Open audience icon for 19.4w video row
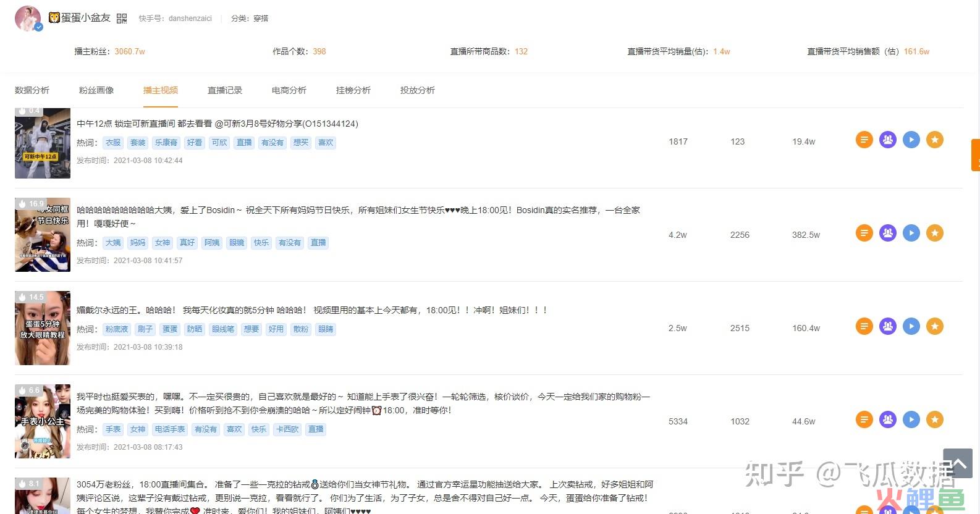 [x=888, y=140]
